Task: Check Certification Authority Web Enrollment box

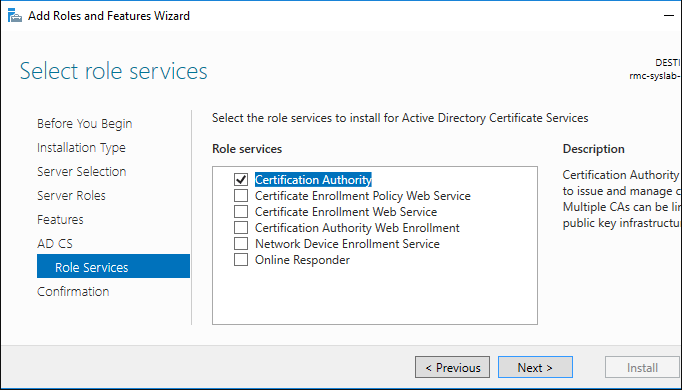Action: tap(241, 228)
